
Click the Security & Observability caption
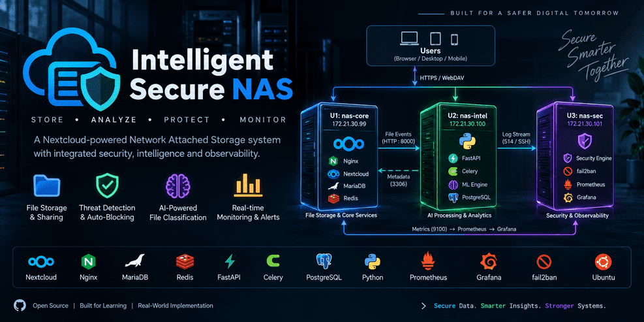(577, 215)
